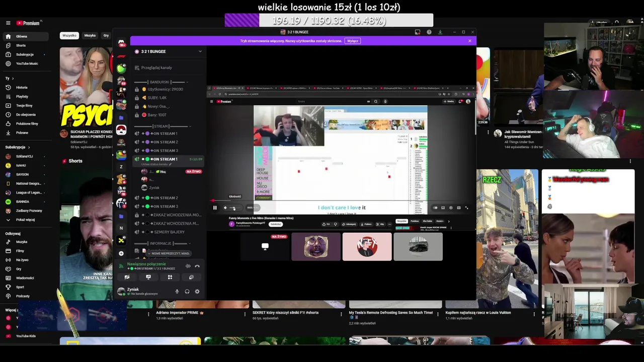The image size is (644, 362).
Task: Select the Muzyka filter chip
Action: click(90, 36)
